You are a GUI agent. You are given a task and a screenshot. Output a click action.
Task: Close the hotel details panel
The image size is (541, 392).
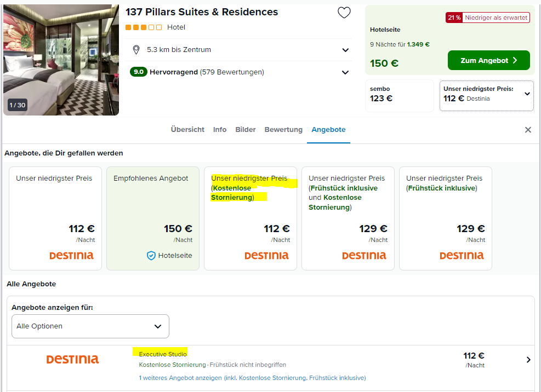[528, 130]
